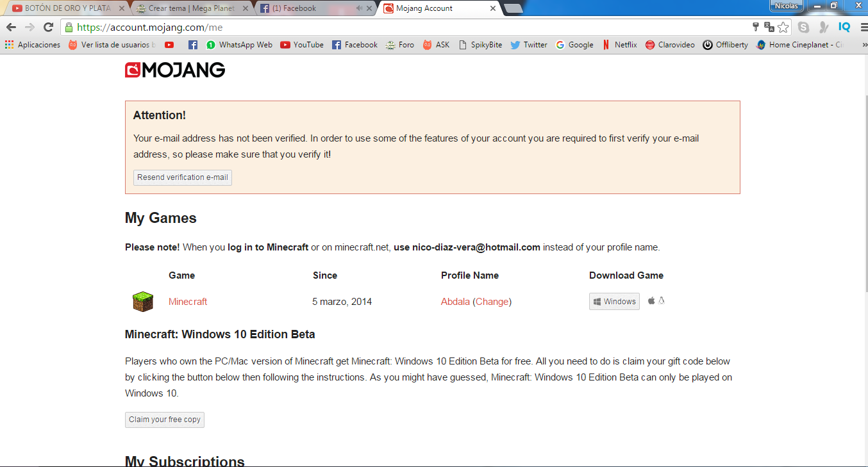Screen dimensions: 868x467
Task: Click the Download Game column header
Action: click(x=626, y=275)
